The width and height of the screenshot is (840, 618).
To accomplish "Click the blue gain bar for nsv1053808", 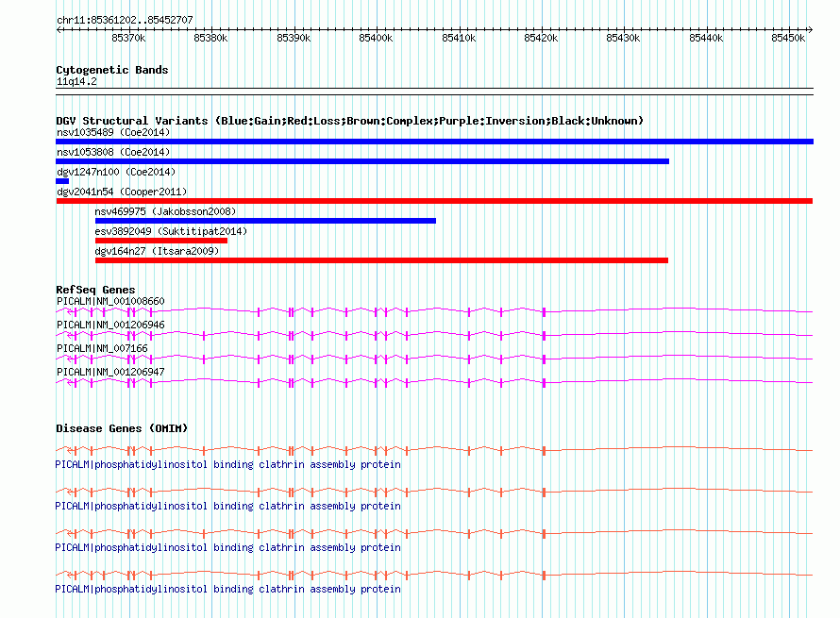I will [362, 161].
